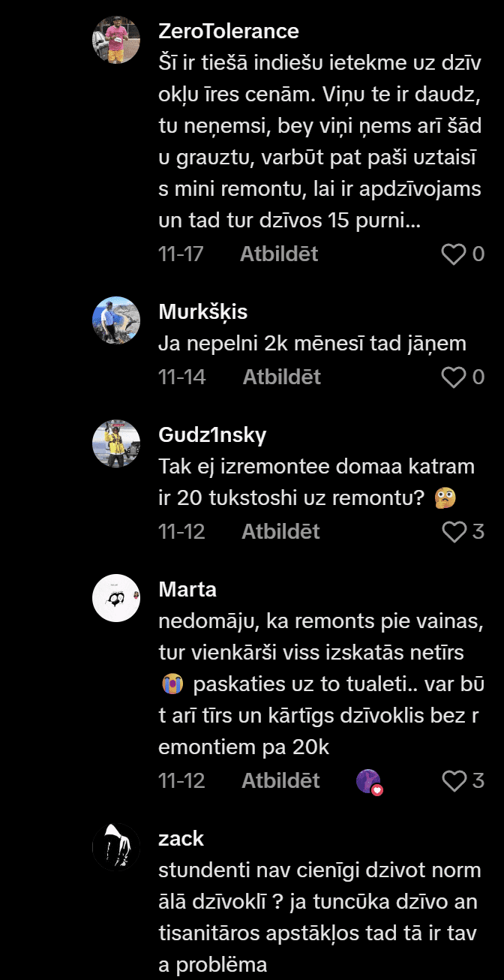The width and height of the screenshot is (504, 980).
Task: Open zack's hooded avatar
Action: (116, 847)
